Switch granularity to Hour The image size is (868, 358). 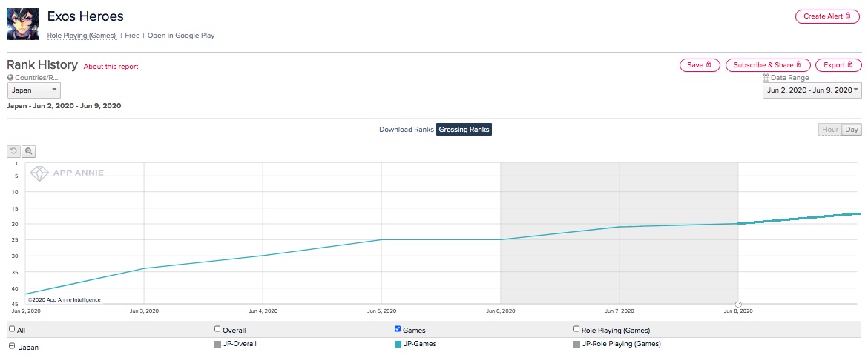pos(830,130)
